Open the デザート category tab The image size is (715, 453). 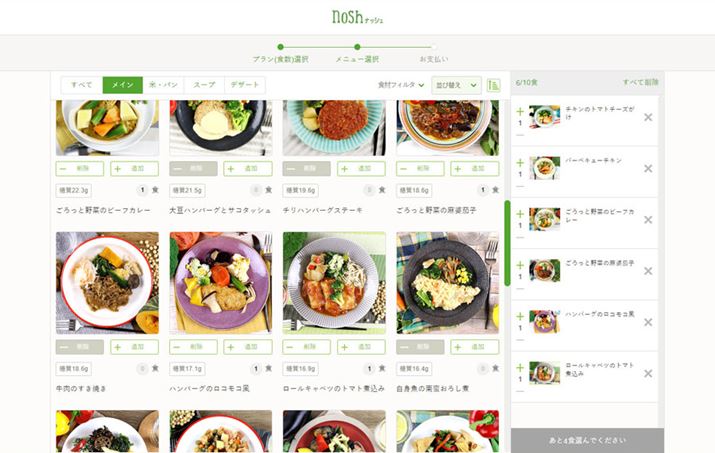[245, 85]
